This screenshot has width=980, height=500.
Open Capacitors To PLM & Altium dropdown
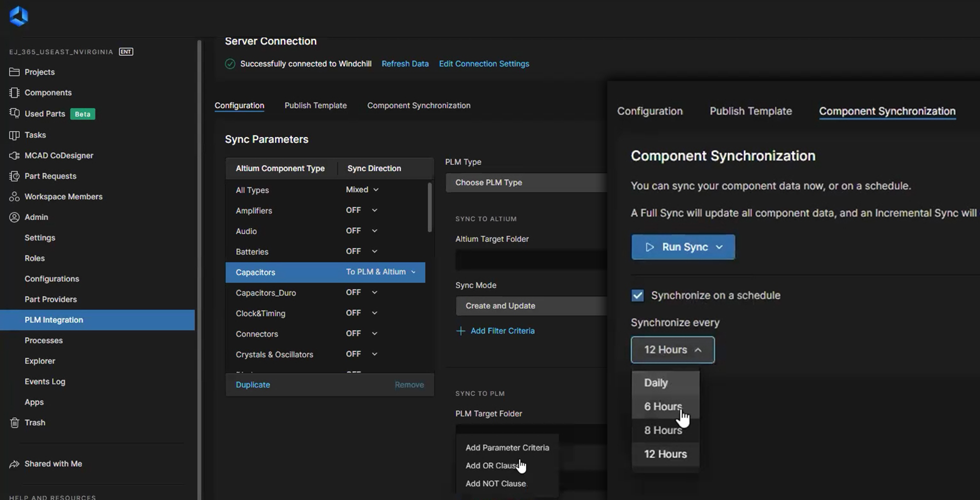(x=381, y=272)
